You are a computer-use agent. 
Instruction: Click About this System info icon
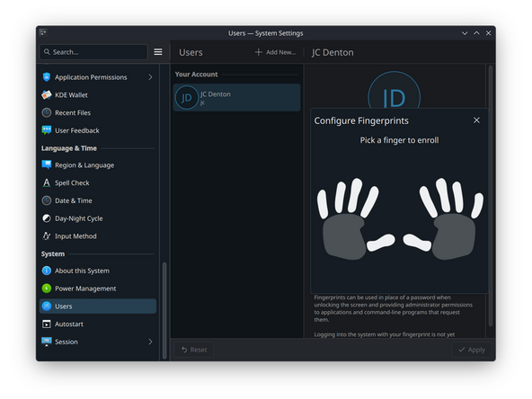pyautogui.click(x=47, y=270)
